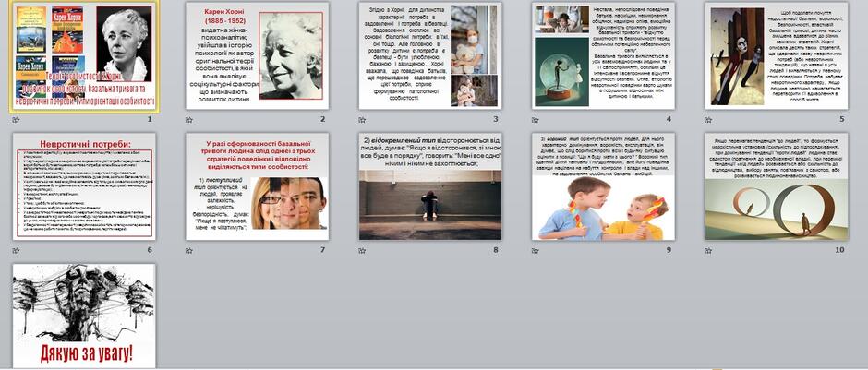Click slide number 9 label
Screen dimensions: 868x370
669,250
